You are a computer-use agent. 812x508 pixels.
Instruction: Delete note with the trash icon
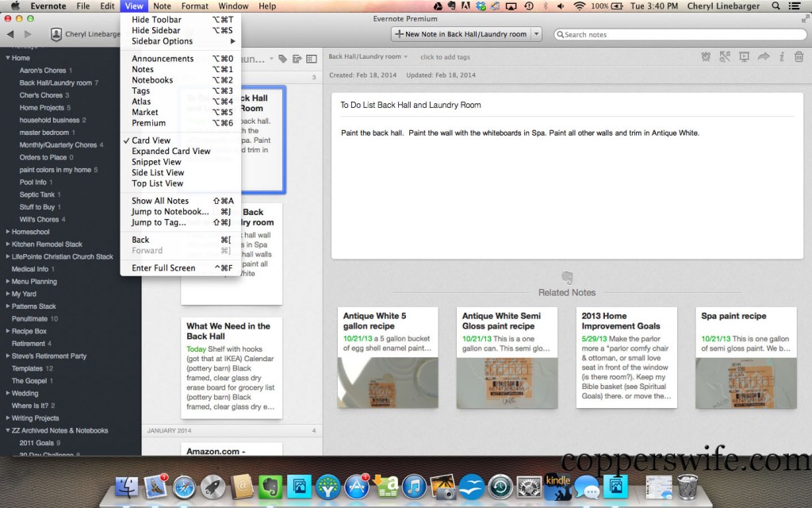tap(799, 57)
